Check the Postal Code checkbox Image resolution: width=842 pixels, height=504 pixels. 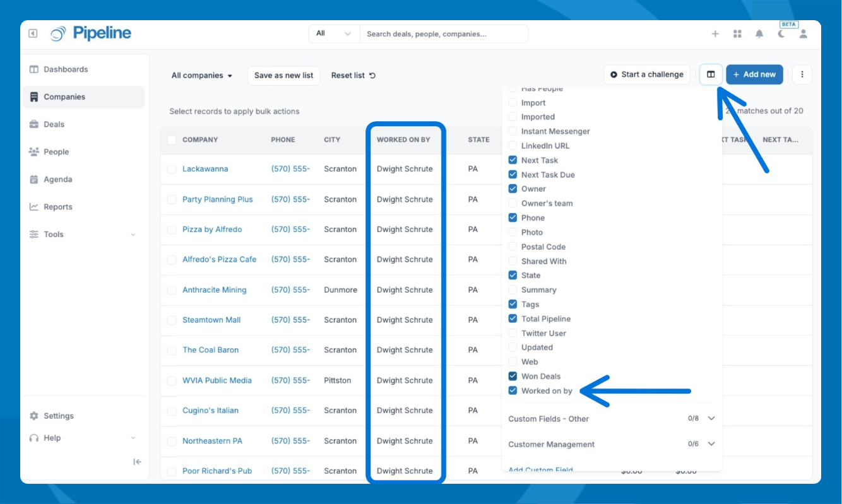513,247
